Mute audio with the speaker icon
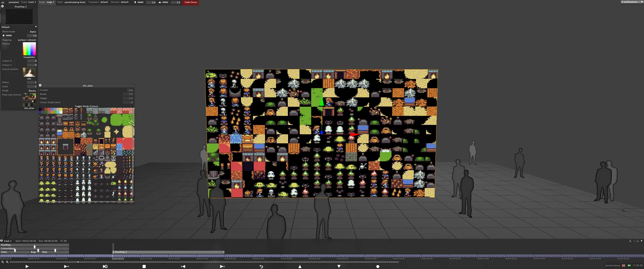This screenshot has height=269, width=644. [x=160, y=2]
